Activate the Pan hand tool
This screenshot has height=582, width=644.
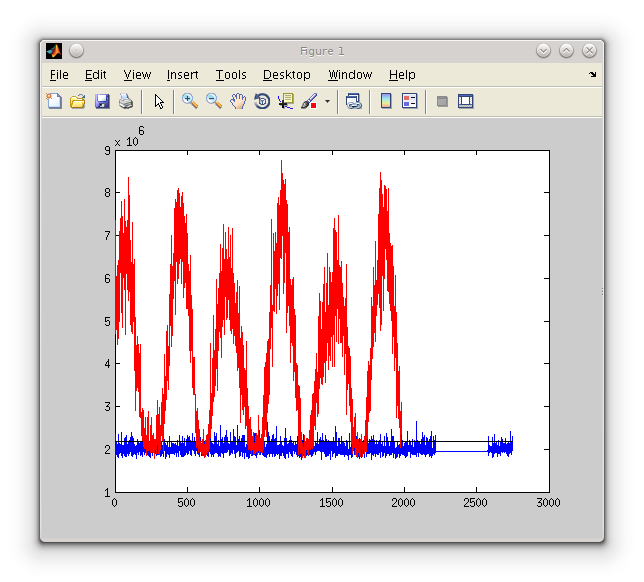[238, 101]
